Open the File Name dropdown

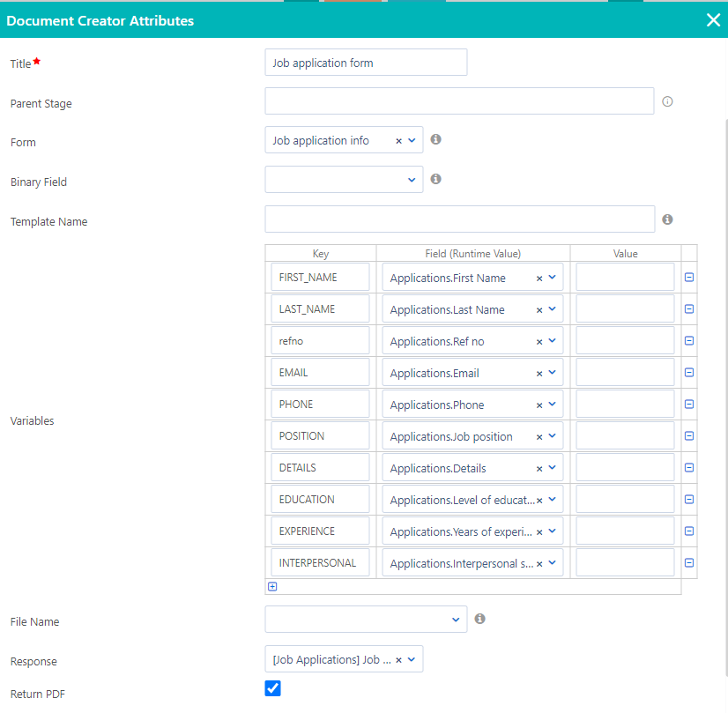(x=456, y=619)
